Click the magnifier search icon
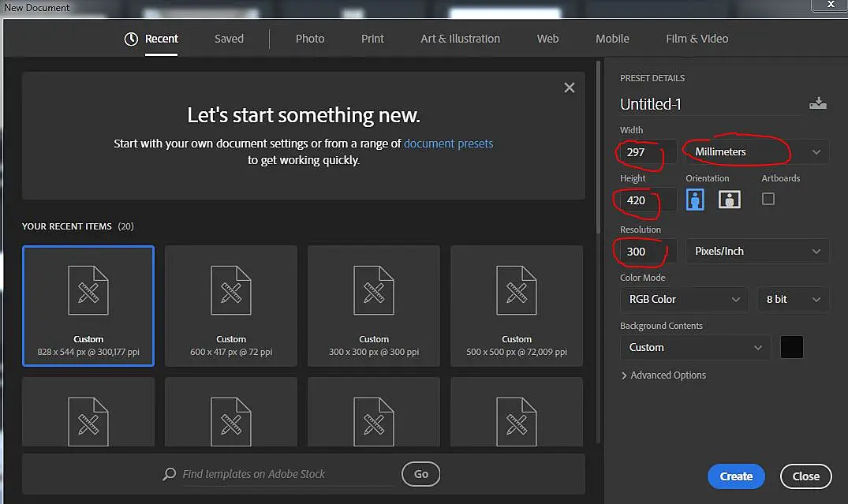 pos(170,474)
